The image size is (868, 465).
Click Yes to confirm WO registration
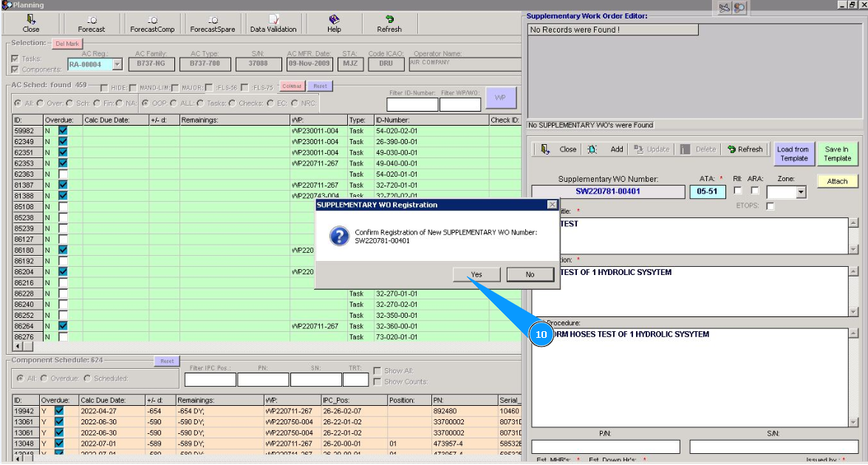point(476,274)
